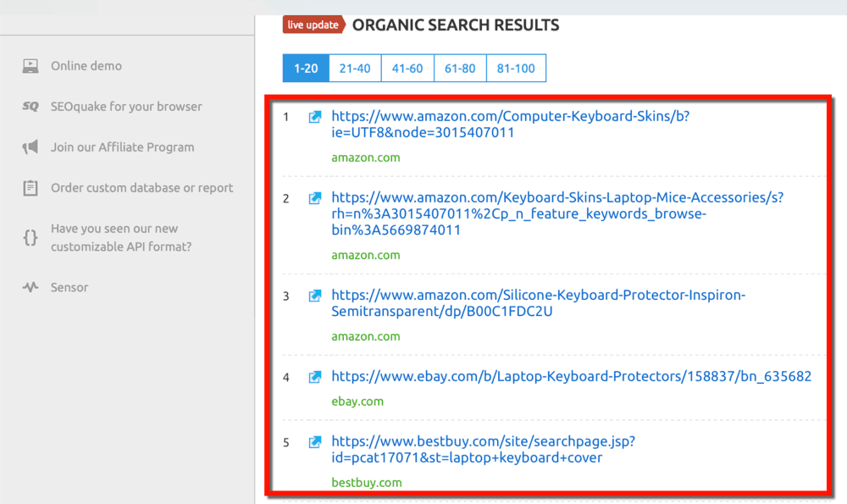Screen dimensions: 847x504
Task: Open result 3 external link icon
Action: tap(315, 296)
